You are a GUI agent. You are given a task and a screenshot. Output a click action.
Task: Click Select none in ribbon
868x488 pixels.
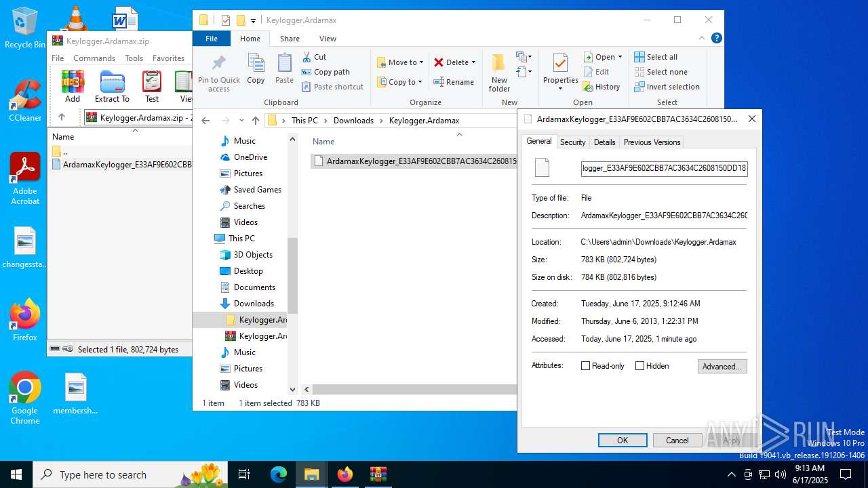point(660,72)
